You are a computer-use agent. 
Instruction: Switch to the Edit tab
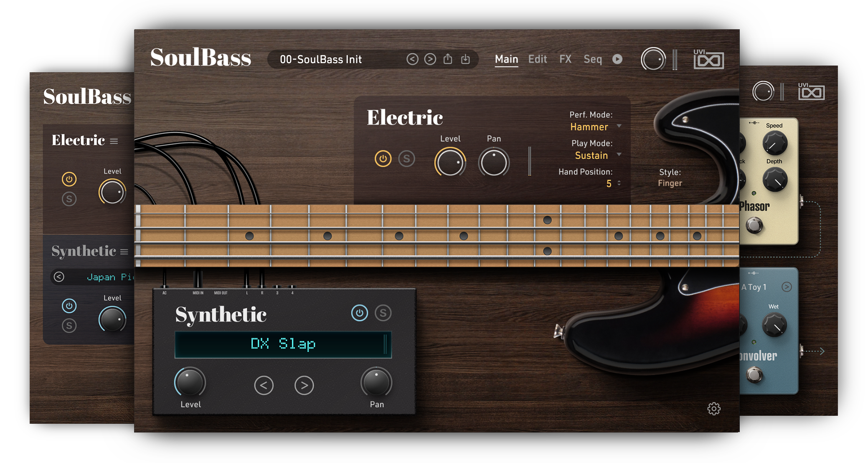[537, 59]
